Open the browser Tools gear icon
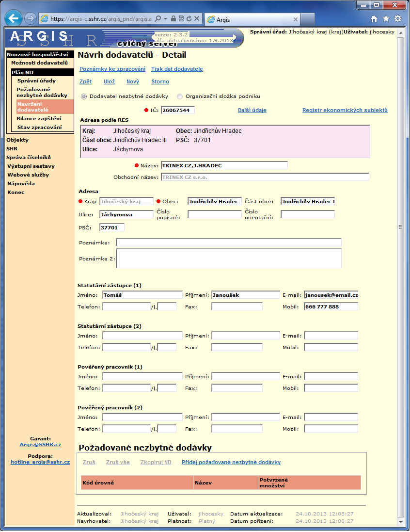Image resolution: width=410 pixels, height=532 pixels. (x=398, y=18)
